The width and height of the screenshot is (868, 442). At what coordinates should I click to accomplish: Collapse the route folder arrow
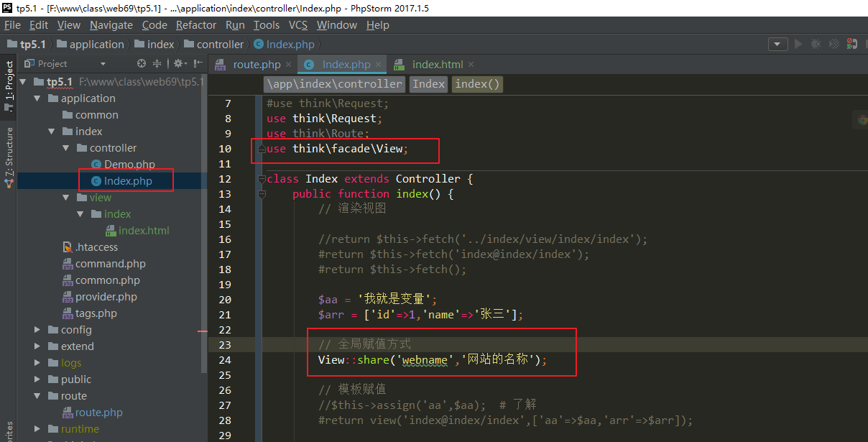pos(37,396)
